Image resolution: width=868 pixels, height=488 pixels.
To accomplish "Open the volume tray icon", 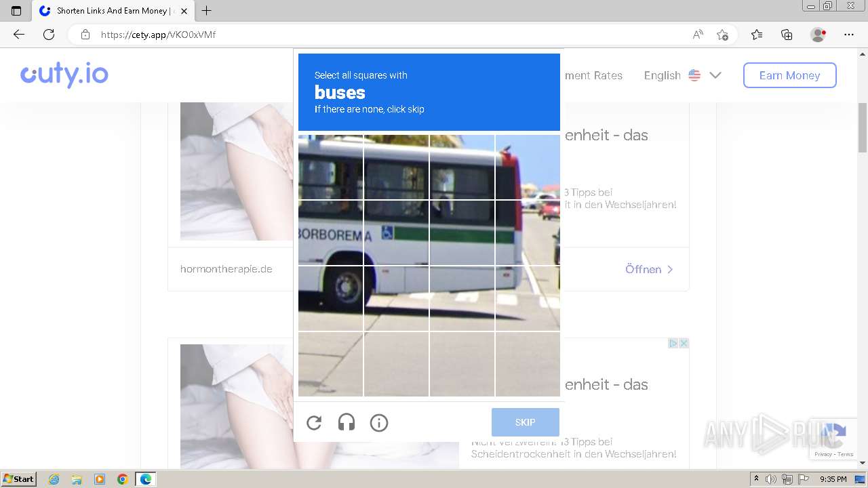I will 771,479.
